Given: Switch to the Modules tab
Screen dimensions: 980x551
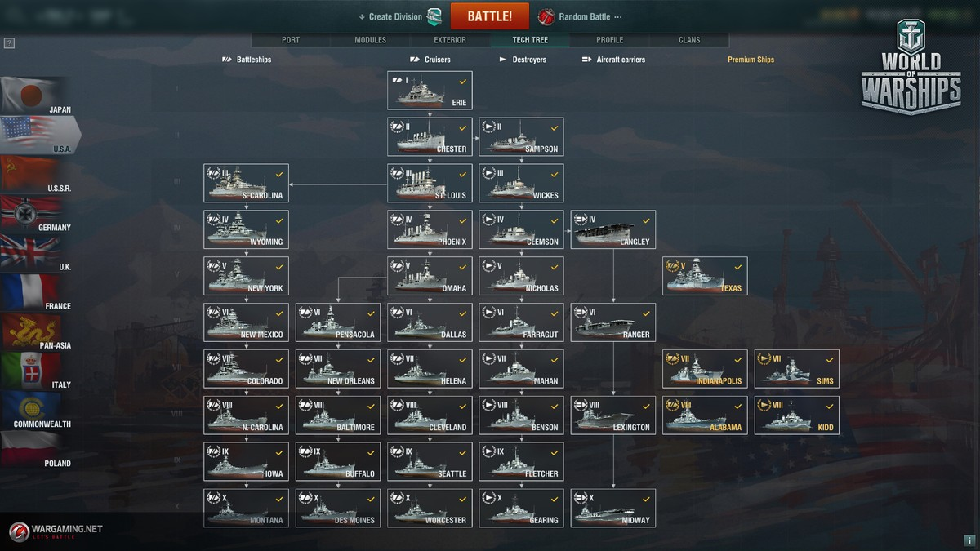Looking at the screenshot, I should point(370,40).
